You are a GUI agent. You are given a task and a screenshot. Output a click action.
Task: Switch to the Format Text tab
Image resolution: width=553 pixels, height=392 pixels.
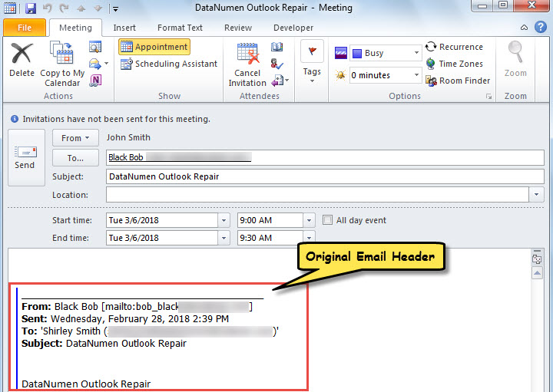click(180, 28)
